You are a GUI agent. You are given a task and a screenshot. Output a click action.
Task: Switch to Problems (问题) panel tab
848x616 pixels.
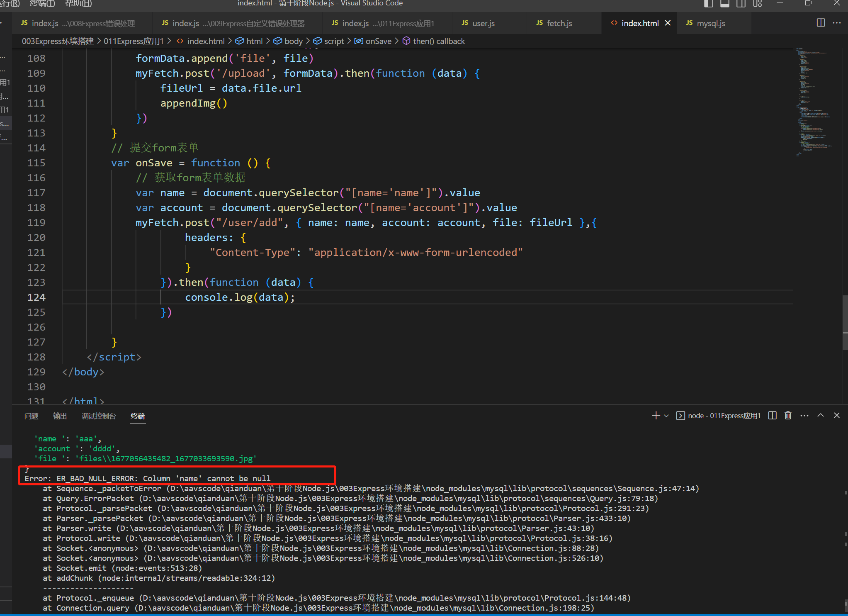click(x=31, y=416)
